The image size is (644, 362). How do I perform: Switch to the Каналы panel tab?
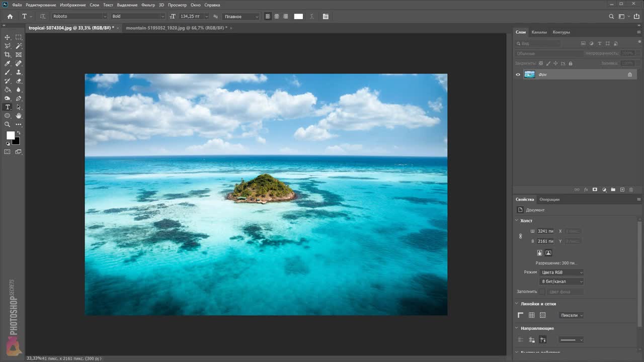(539, 32)
